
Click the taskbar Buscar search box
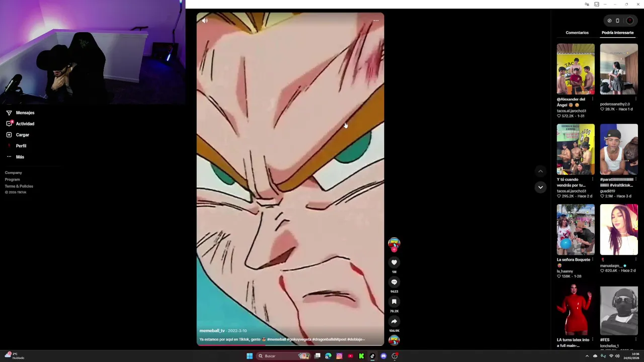tap(284, 356)
